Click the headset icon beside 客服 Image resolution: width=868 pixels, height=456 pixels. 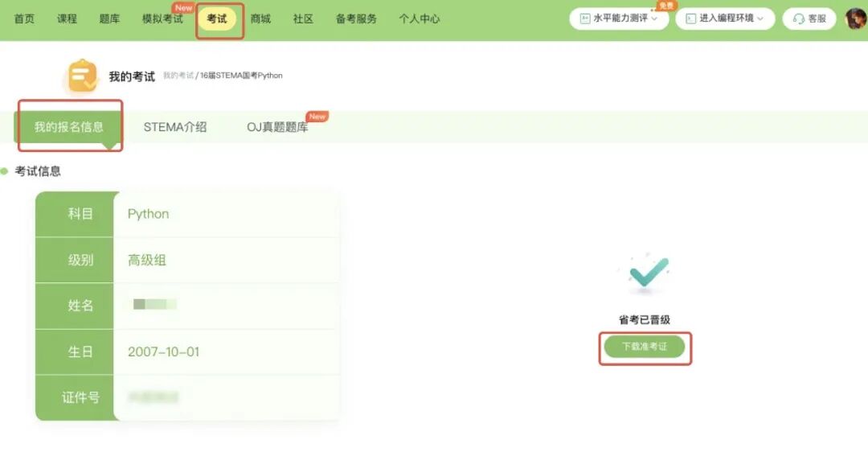point(798,18)
